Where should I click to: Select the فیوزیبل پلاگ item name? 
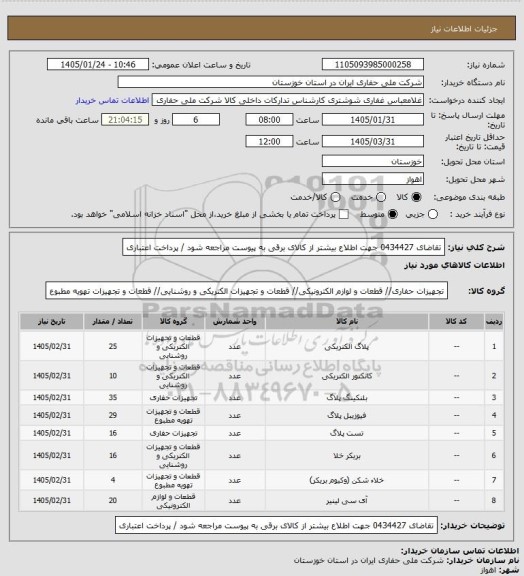(347, 415)
